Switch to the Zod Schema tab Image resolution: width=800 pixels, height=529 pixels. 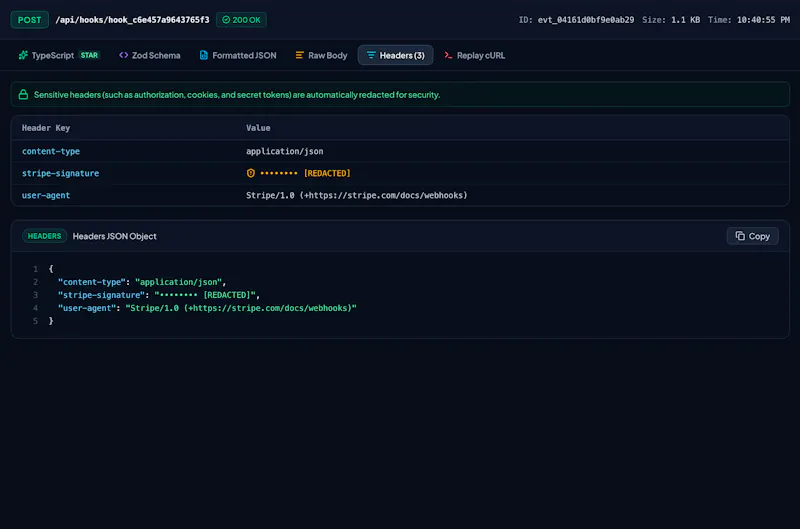(149, 55)
